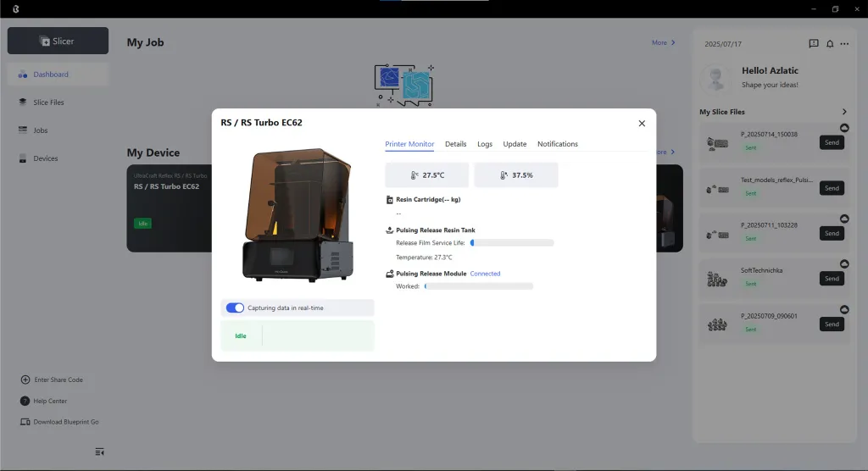Image resolution: width=868 pixels, height=471 pixels.
Task: Click the temperature icon showing 27.5°C
Action: click(x=415, y=175)
